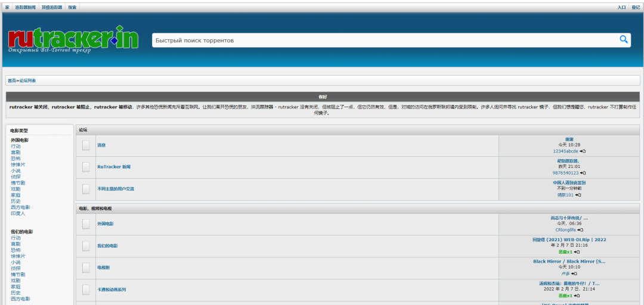Click the rutracker.in logo
Screen dimensions: 644x305
[73, 39]
